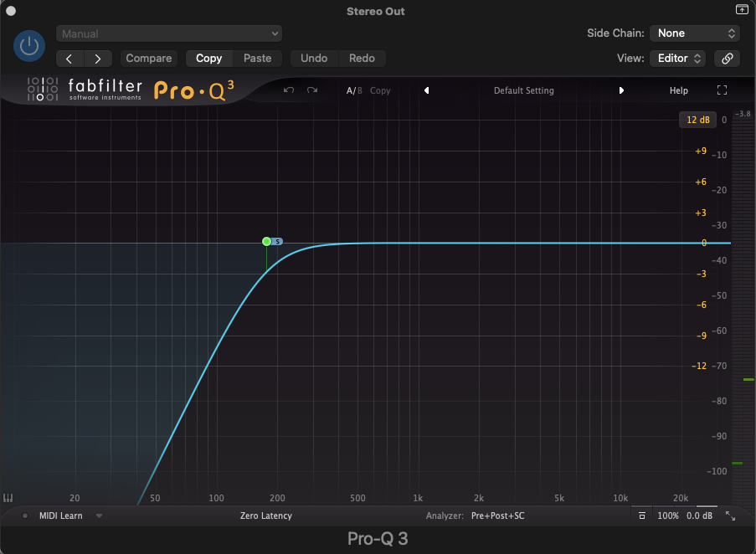Open the Zero Latency processing mode menu
The image size is (756, 554).
(265, 516)
